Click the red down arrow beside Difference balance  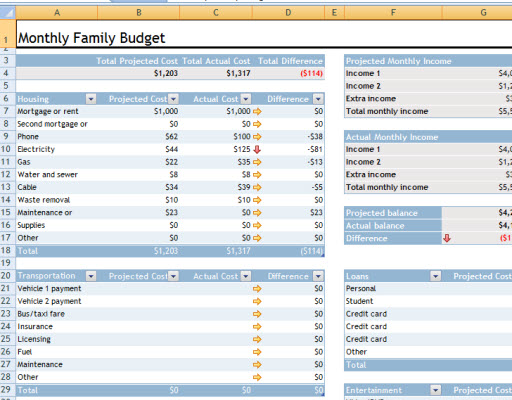click(x=447, y=238)
